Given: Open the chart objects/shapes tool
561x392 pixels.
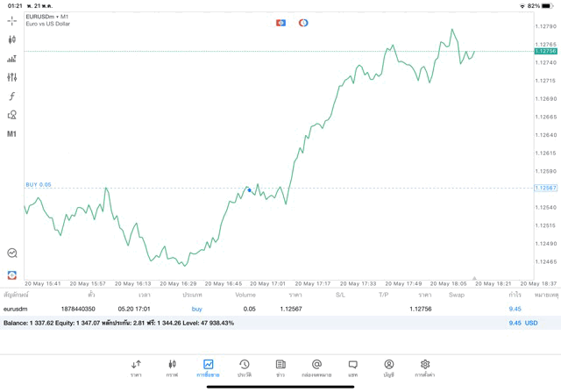Looking at the screenshot, I should pyautogui.click(x=12, y=115).
